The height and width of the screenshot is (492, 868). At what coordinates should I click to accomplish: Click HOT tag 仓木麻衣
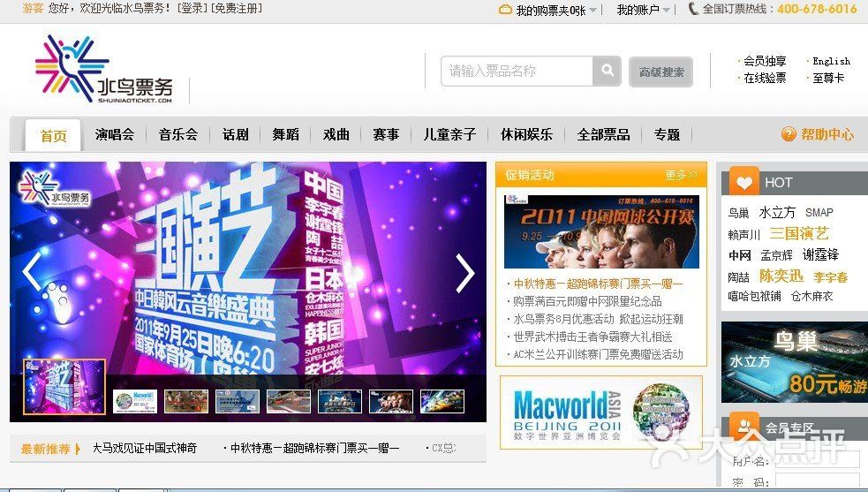click(811, 297)
